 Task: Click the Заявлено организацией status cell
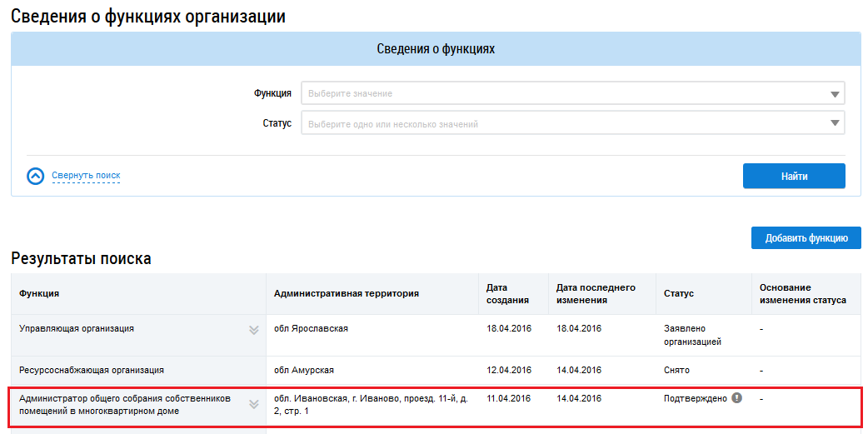tap(691, 335)
